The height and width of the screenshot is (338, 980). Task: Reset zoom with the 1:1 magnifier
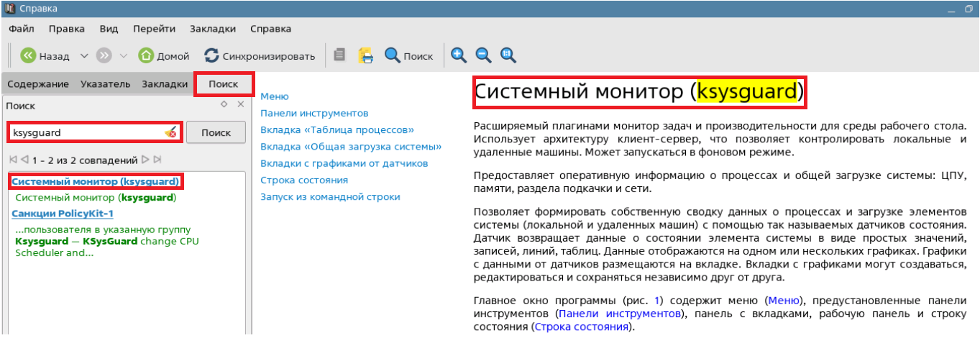[x=508, y=55]
